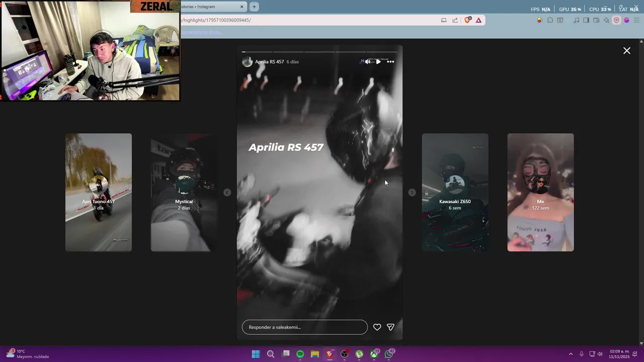The height and width of the screenshot is (362, 644).
Task: Click the picture-in-picture icon in address bar
Action: [x=444, y=20]
